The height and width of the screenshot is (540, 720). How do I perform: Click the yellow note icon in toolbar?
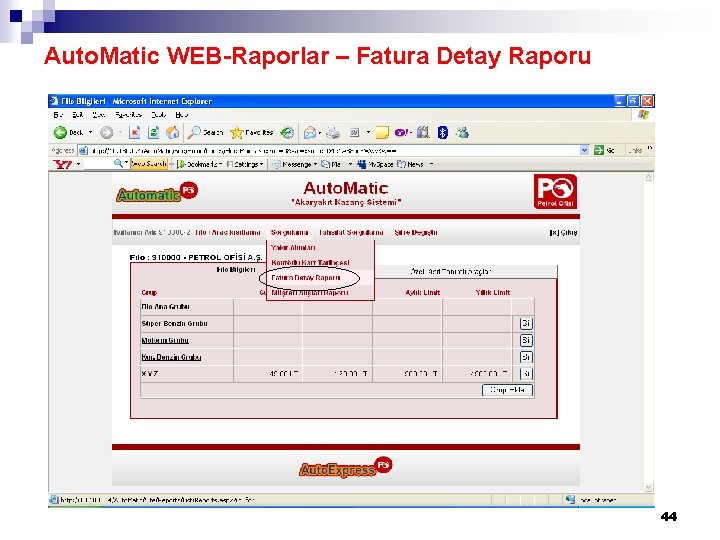(382, 133)
